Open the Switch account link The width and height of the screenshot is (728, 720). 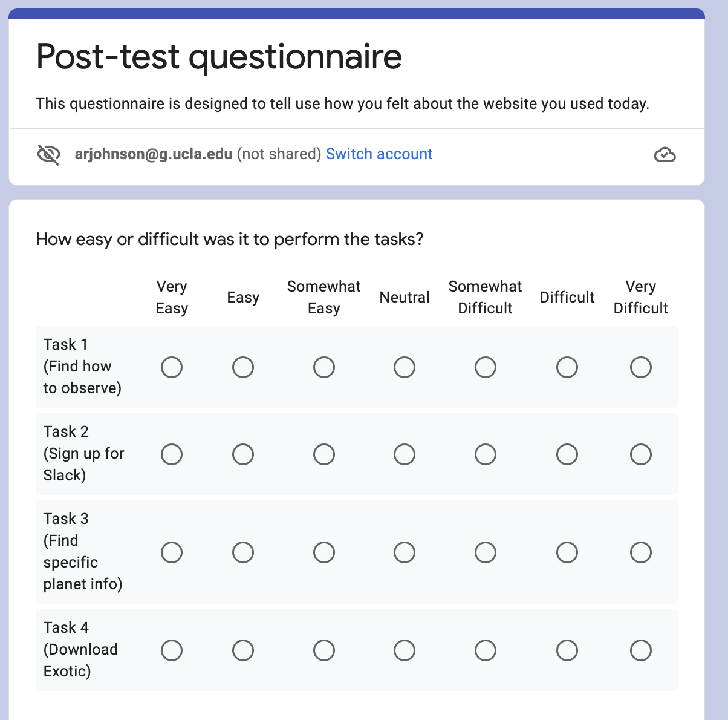[379, 154]
